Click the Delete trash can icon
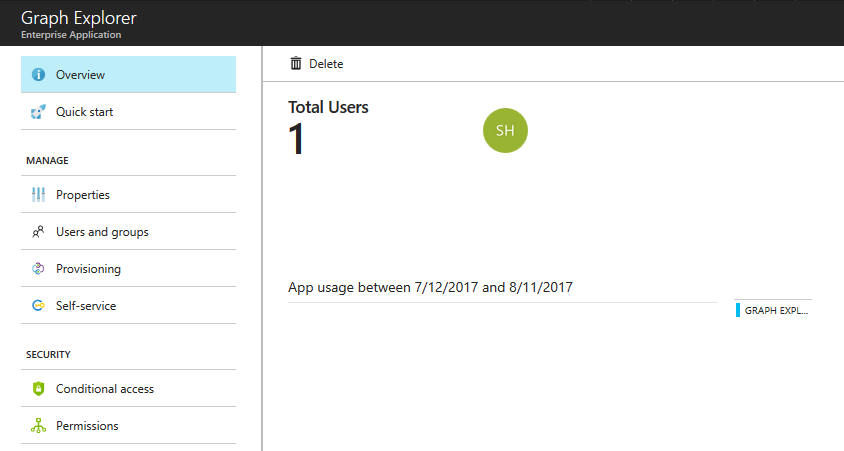The image size is (844, 451). tap(296, 64)
